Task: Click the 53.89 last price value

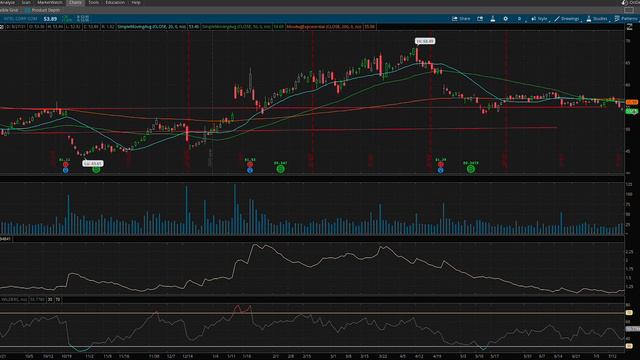Action: (50, 19)
